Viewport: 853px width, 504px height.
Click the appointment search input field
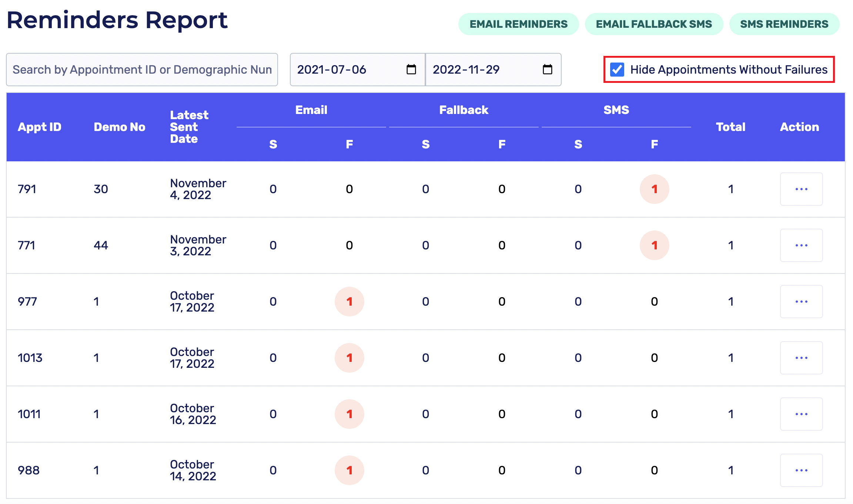[x=142, y=70]
